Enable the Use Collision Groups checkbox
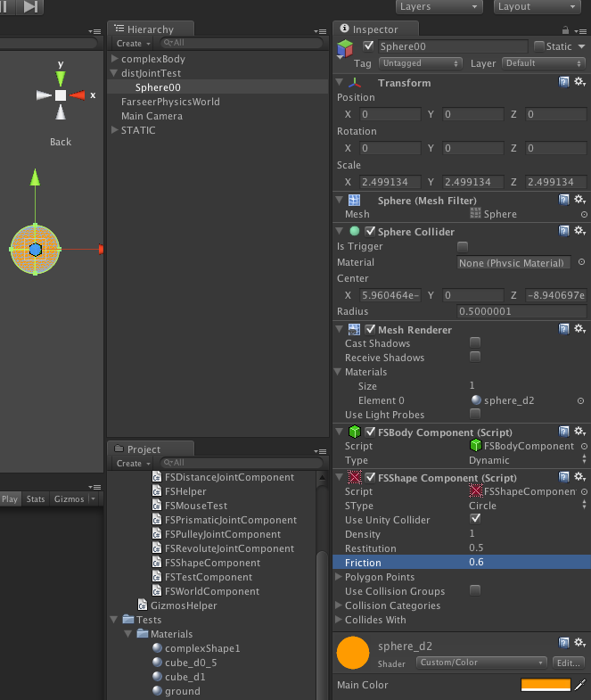Image resolution: width=591 pixels, height=700 pixels. click(475, 590)
